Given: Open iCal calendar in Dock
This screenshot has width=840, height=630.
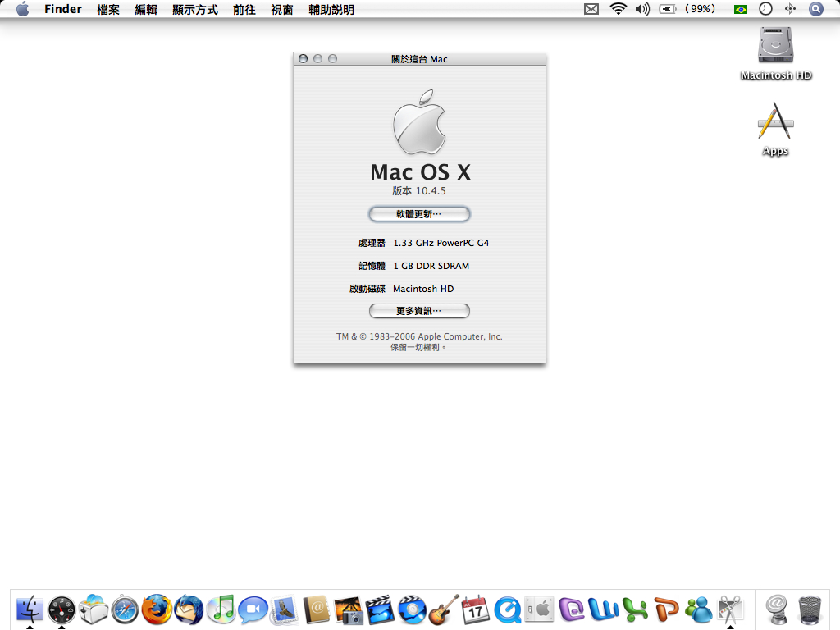Looking at the screenshot, I should tap(475, 609).
